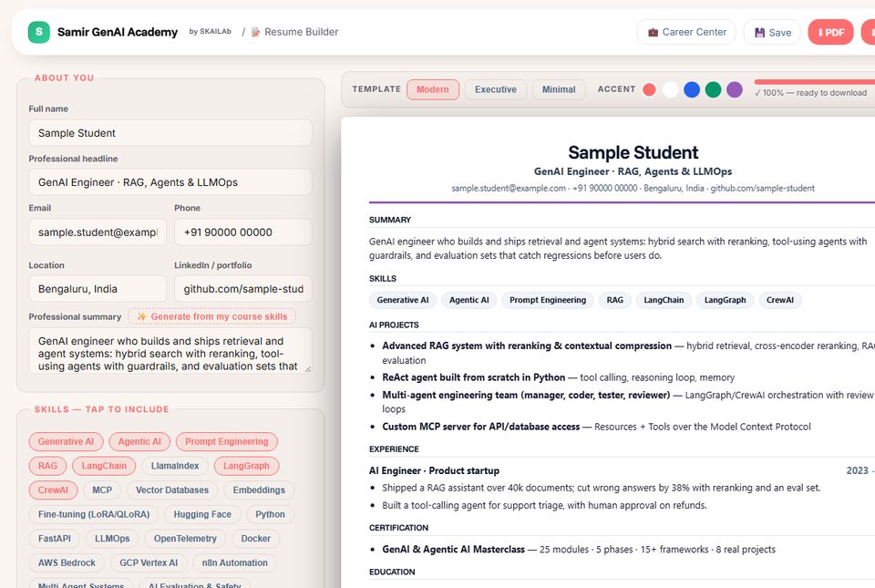This screenshot has height=588, width=875.
Task: Focus the Full name input field
Action: pyautogui.click(x=170, y=133)
